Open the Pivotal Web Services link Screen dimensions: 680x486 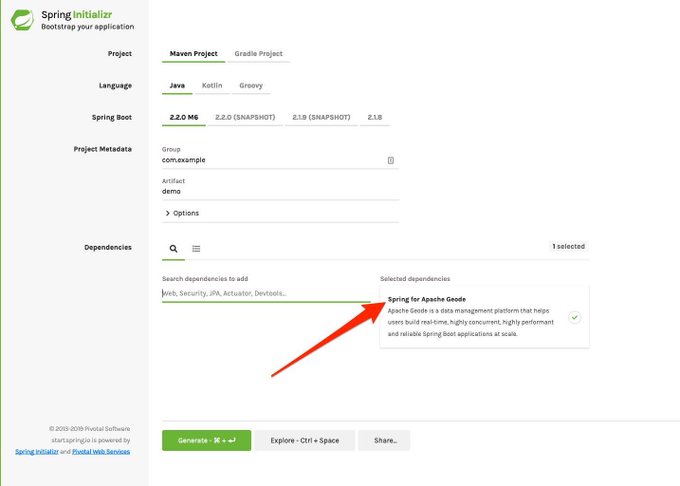point(101,452)
